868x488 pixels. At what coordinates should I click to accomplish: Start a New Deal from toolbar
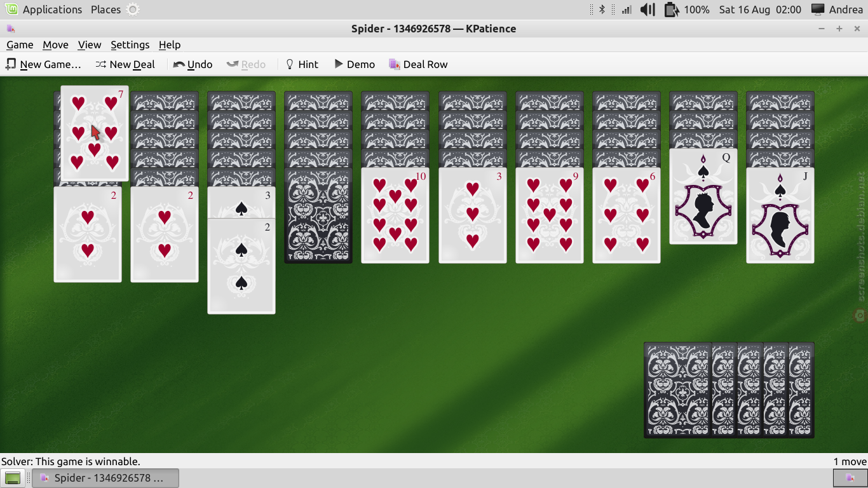point(125,64)
